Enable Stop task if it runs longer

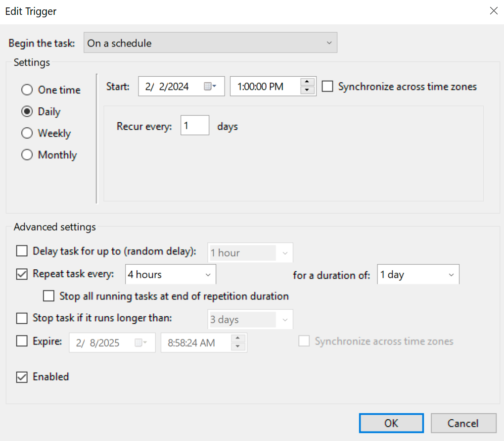click(22, 318)
